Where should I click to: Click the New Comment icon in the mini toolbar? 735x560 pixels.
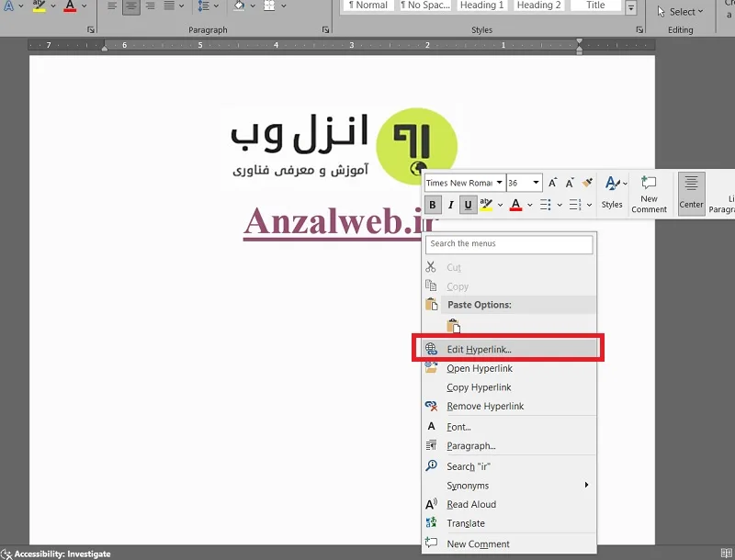[x=649, y=182]
